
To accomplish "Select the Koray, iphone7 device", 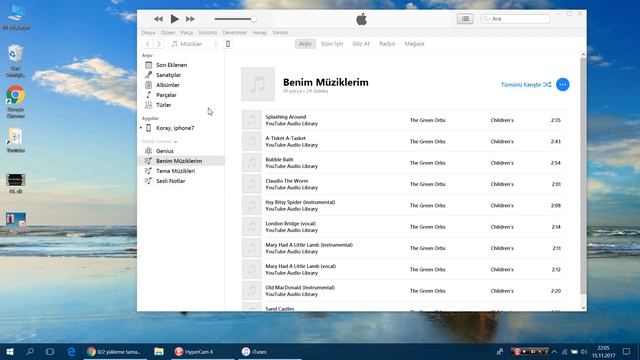I will coord(175,128).
